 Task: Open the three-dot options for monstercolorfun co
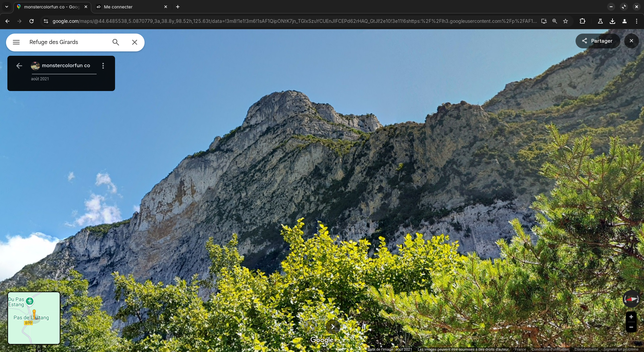tap(103, 66)
